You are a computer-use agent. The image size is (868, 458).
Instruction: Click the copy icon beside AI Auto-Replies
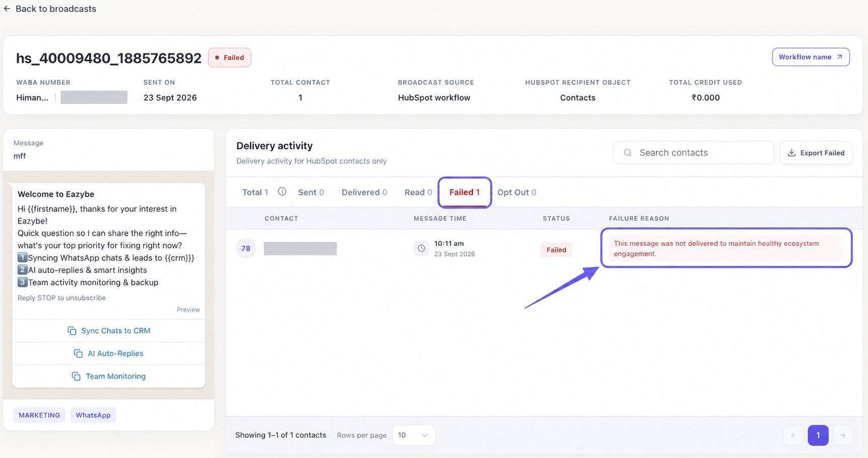(78, 353)
